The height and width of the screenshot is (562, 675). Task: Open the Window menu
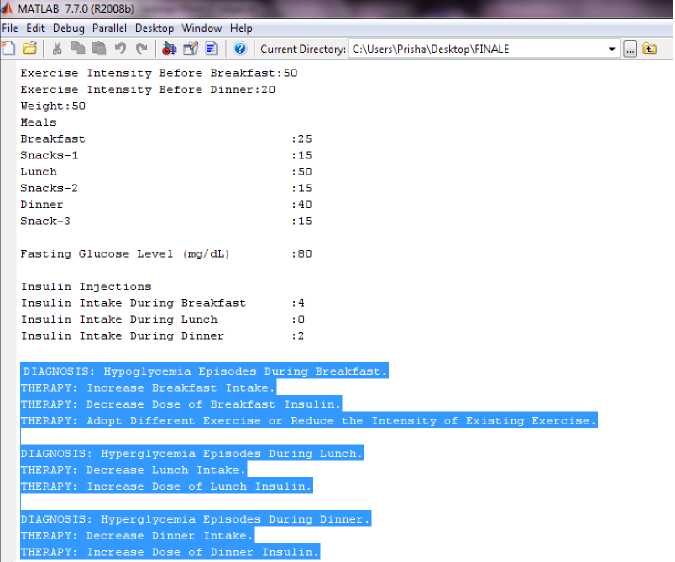coord(201,28)
